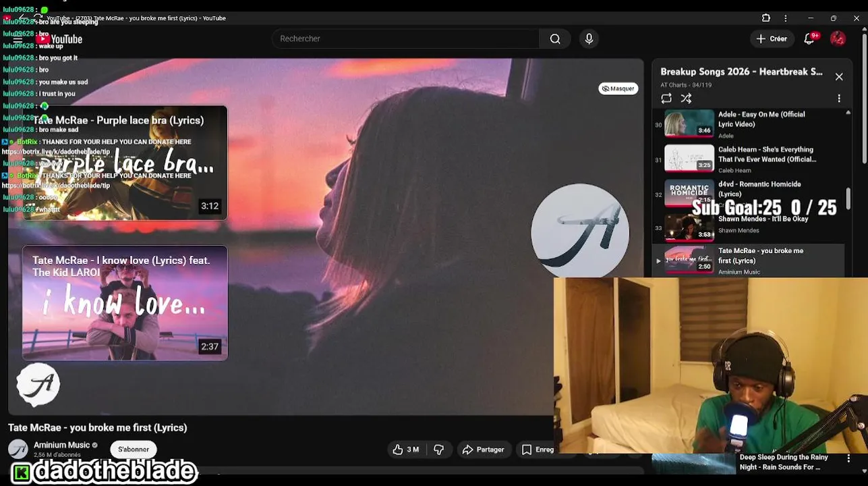Open options menu for Deep Sleep video
This screenshot has width=868, height=486.
click(848, 460)
